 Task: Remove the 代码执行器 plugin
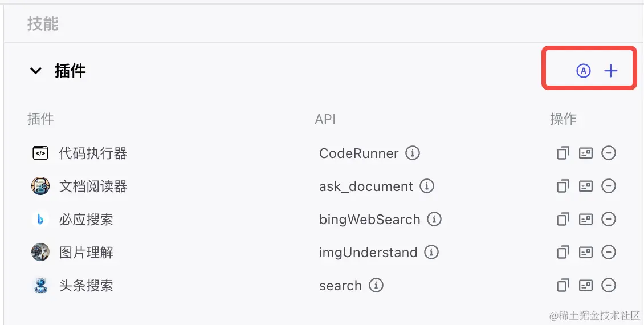coord(609,153)
